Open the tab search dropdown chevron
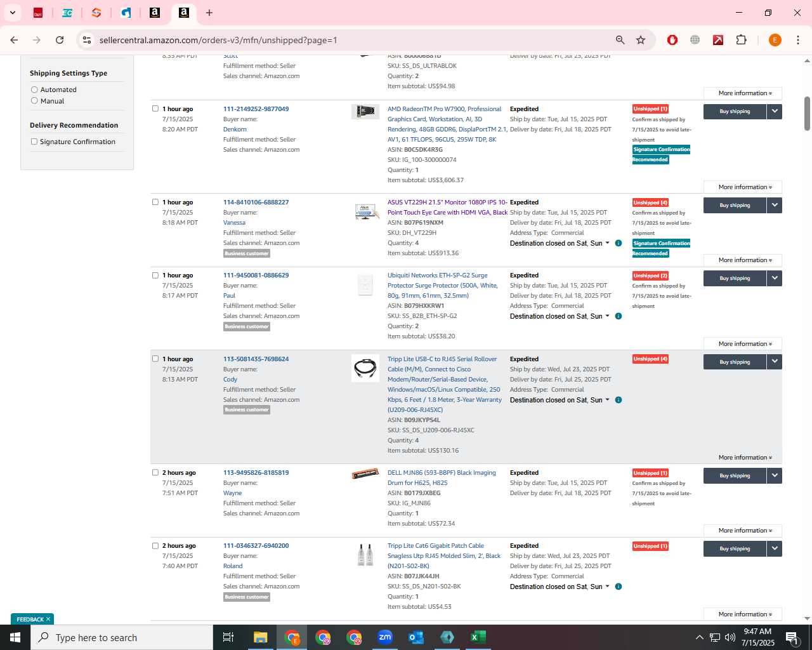812x650 pixels. (12, 13)
